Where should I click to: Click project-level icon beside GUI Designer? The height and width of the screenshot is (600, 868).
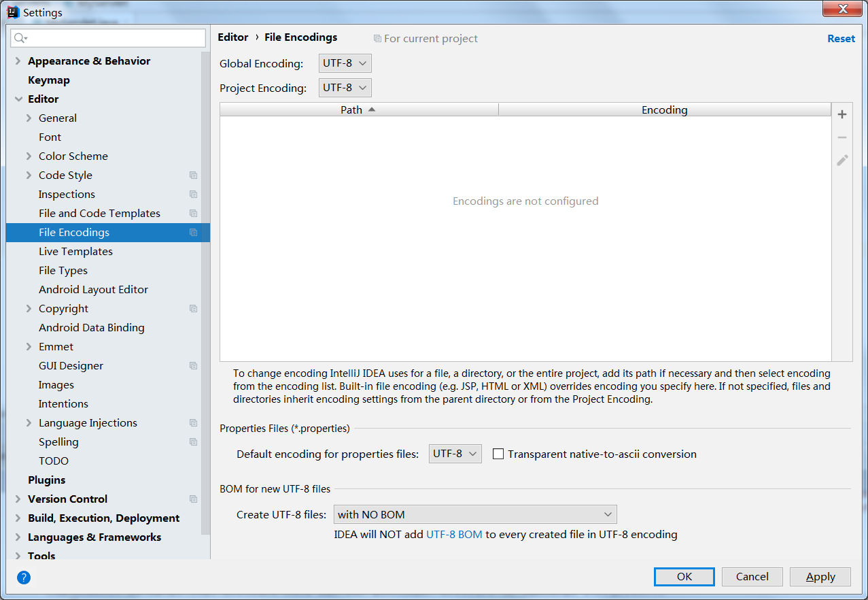tap(194, 366)
